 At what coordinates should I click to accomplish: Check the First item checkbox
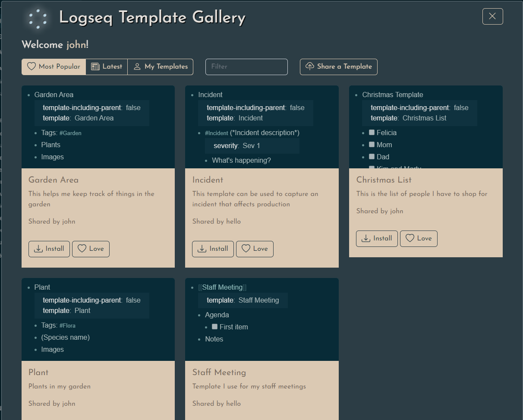(215, 327)
